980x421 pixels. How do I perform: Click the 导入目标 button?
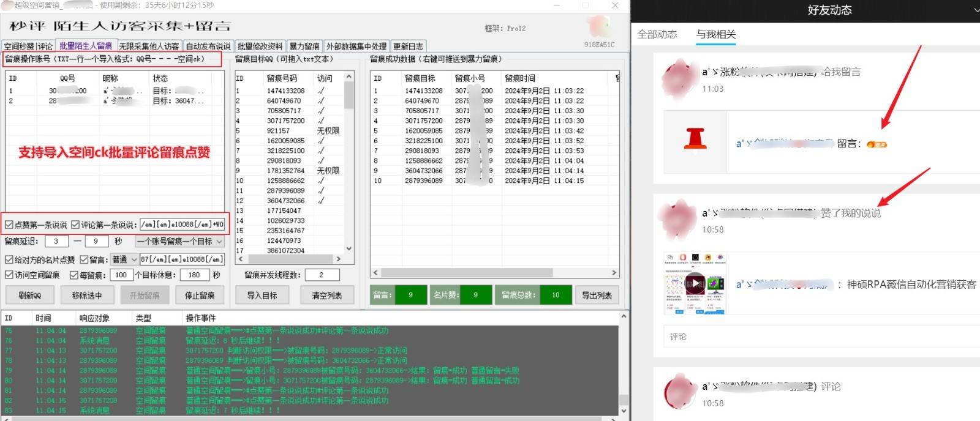[262, 296]
